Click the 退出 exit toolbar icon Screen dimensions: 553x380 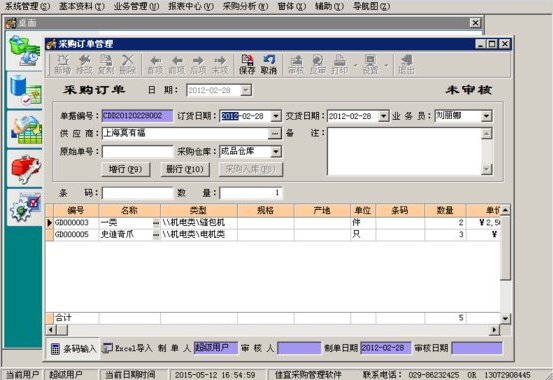(406, 65)
